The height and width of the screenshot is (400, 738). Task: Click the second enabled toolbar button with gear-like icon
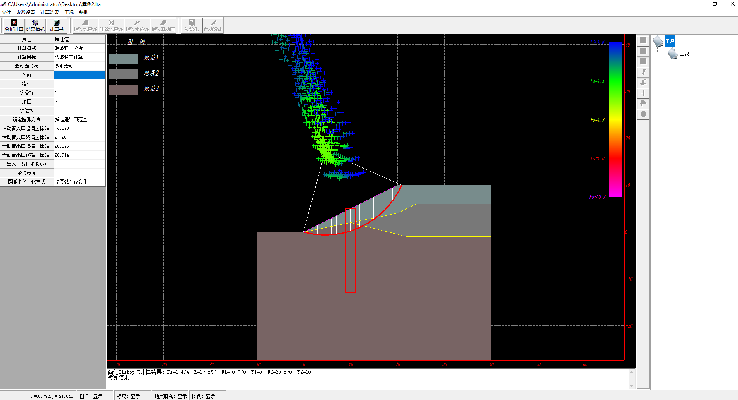coord(35,25)
